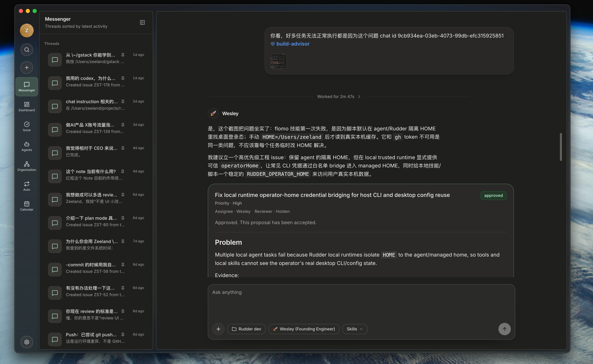
Task: Click the build-advisor skill link
Action: pos(290,44)
